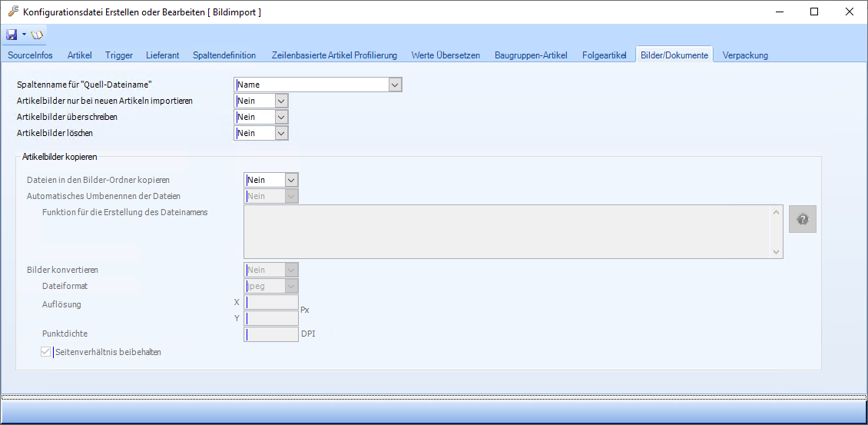Screen dimensions: 868x425
Task: Switch to the Verpackung tab
Action: click(744, 55)
